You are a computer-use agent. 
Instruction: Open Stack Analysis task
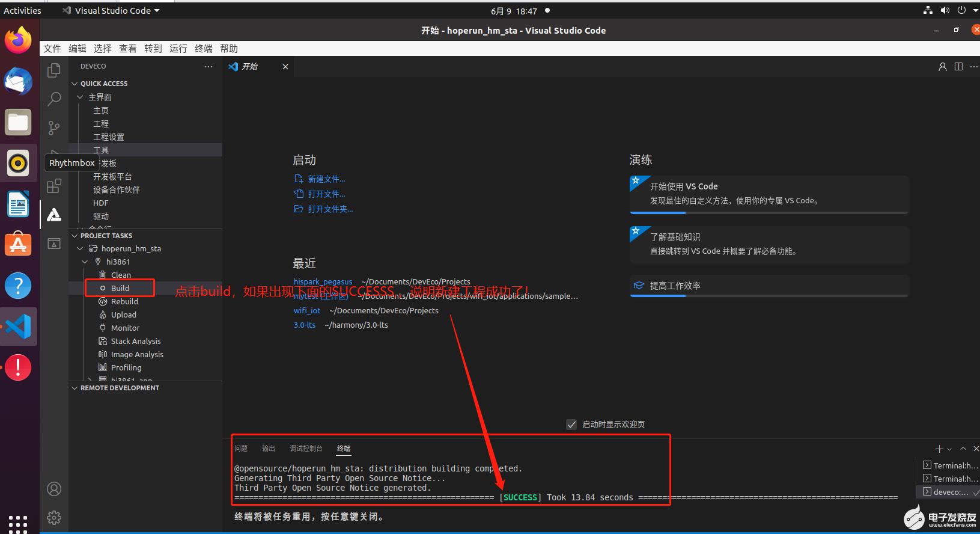[x=136, y=341]
